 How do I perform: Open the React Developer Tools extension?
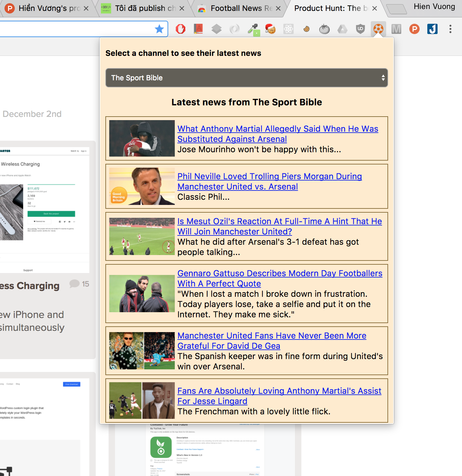click(x=289, y=29)
